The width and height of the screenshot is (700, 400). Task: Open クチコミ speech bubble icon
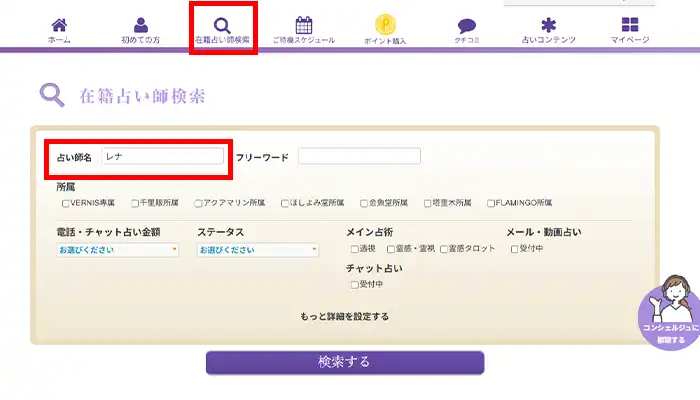466,26
